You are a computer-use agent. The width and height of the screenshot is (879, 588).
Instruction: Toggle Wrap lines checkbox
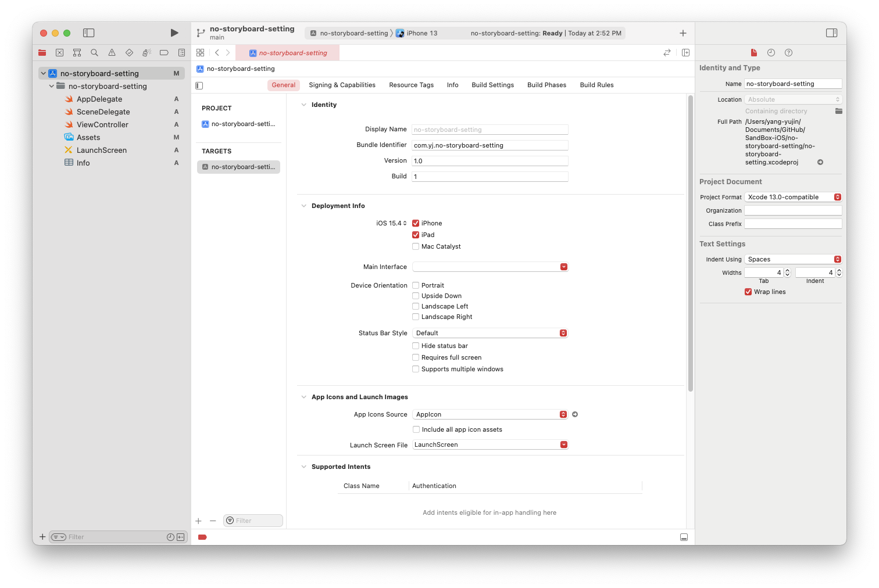point(748,292)
